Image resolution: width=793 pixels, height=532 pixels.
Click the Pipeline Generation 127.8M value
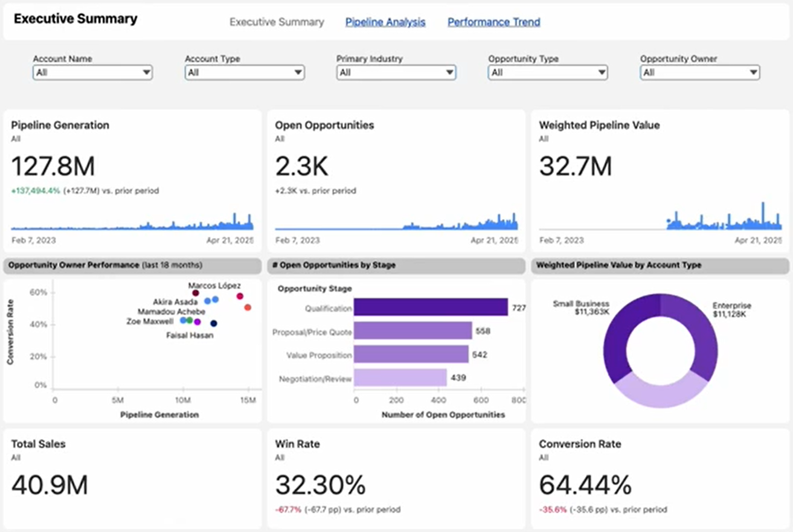53,166
